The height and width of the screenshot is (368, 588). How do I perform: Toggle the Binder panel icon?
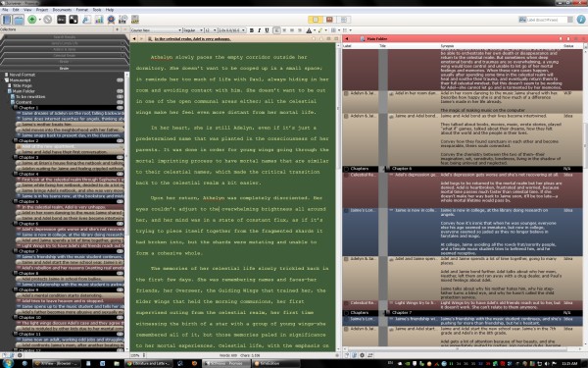click(7, 20)
